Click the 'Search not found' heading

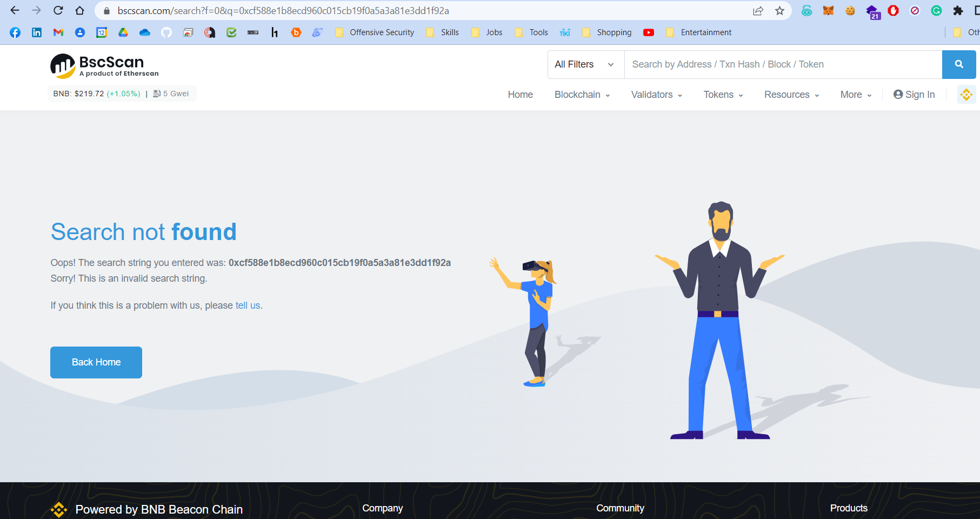pyautogui.click(x=144, y=232)
